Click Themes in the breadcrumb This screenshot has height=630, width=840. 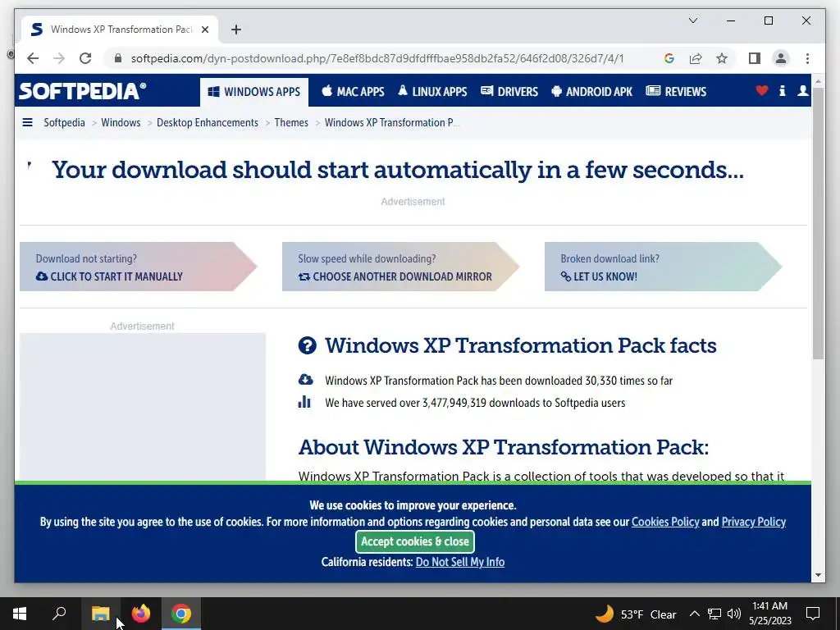[x=291, y=122]
